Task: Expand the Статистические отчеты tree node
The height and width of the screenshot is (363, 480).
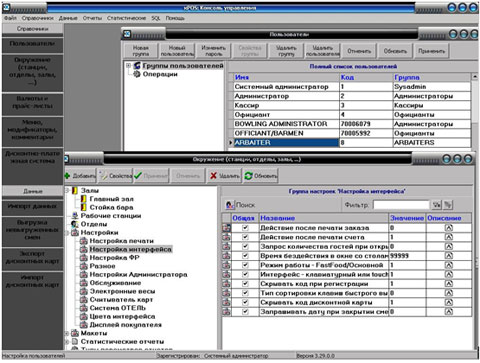Action: 67,342
